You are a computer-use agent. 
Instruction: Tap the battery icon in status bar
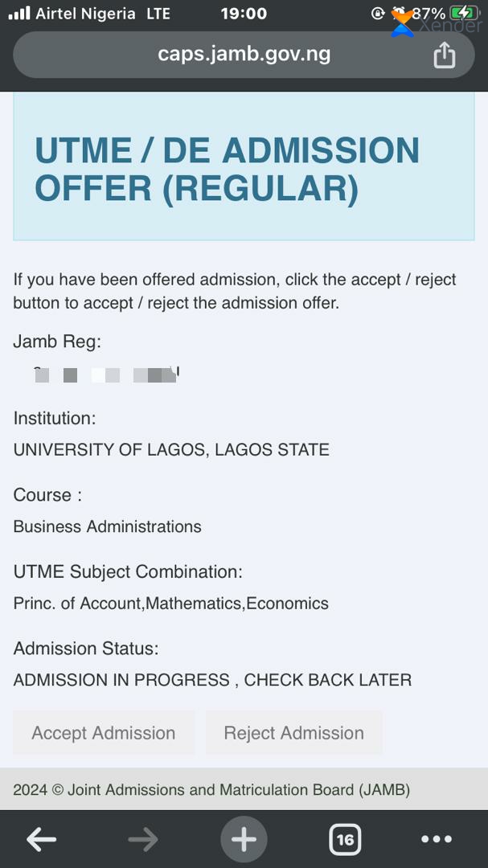tap(464, 14)
